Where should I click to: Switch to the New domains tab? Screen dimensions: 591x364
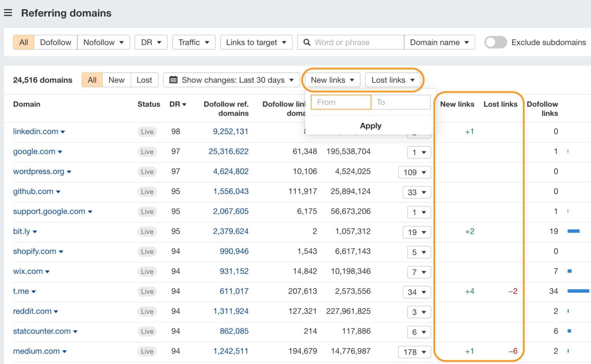[x=116, y=80]
